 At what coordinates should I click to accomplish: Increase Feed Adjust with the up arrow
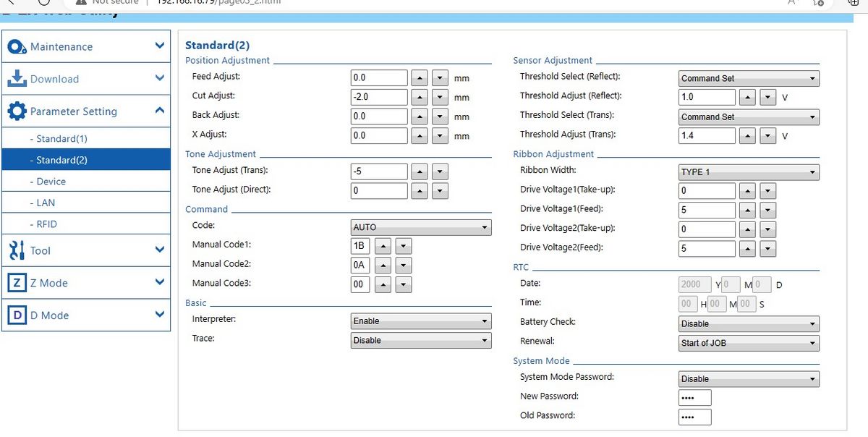pyautogui.click(x=420, y=77)
